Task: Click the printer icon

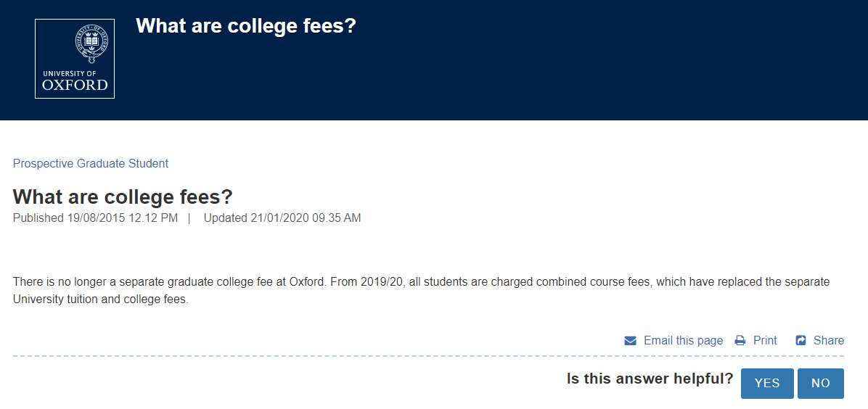Action: click(x=740, y=340)
